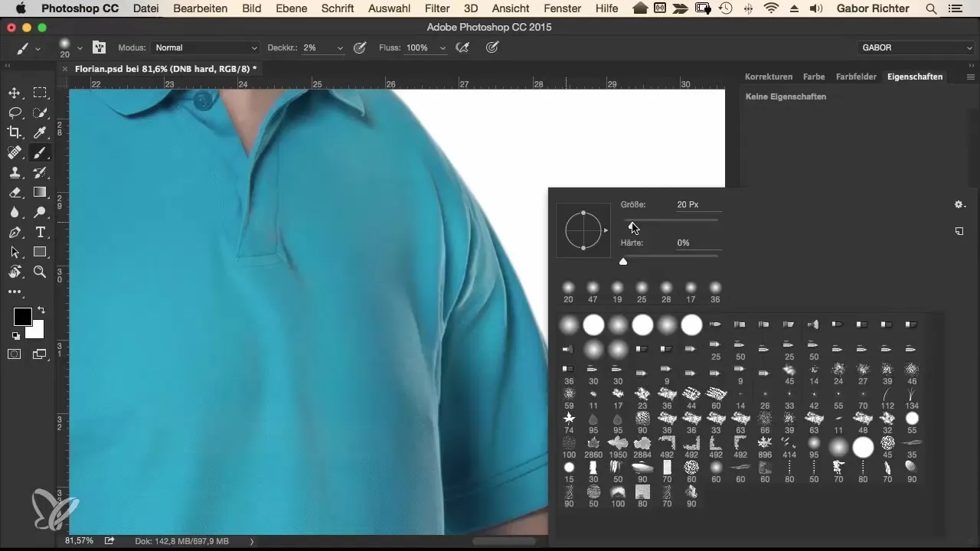Open the extra tools ellipsis menu
The image size is (980, 551).
click(15, 292)
